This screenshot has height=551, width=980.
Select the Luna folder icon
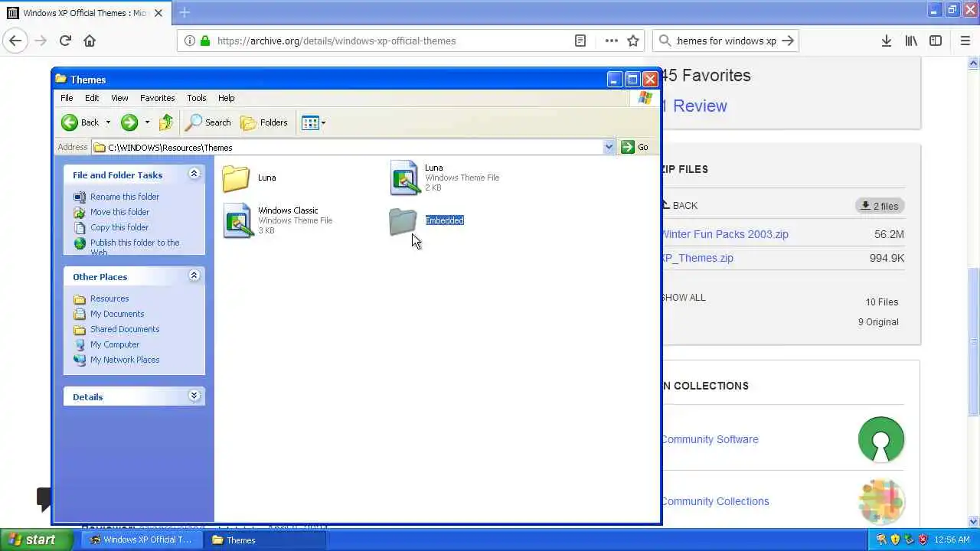click(236, 178)
